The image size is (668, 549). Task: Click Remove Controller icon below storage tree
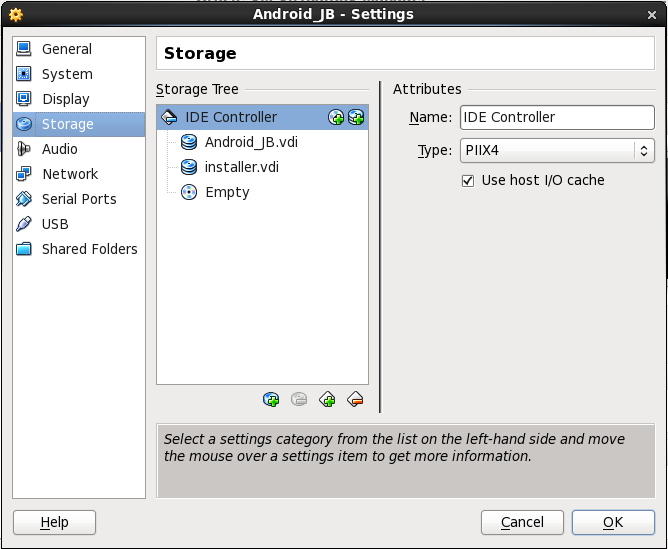(355, 400)
